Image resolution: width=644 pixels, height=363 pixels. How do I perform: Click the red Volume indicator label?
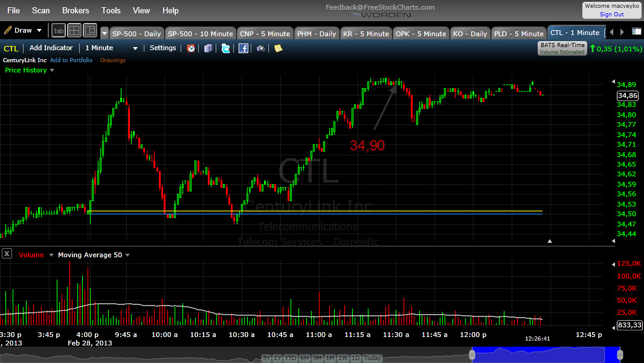click(x=31, y=255)
